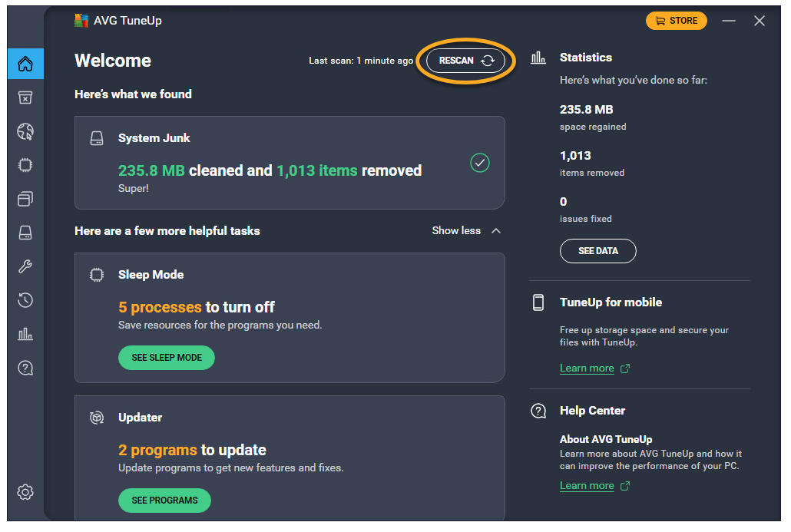Screen dimensions: 791x532
Task: Open the Home dashboard in sidebar
Action: tap(25, 64)
